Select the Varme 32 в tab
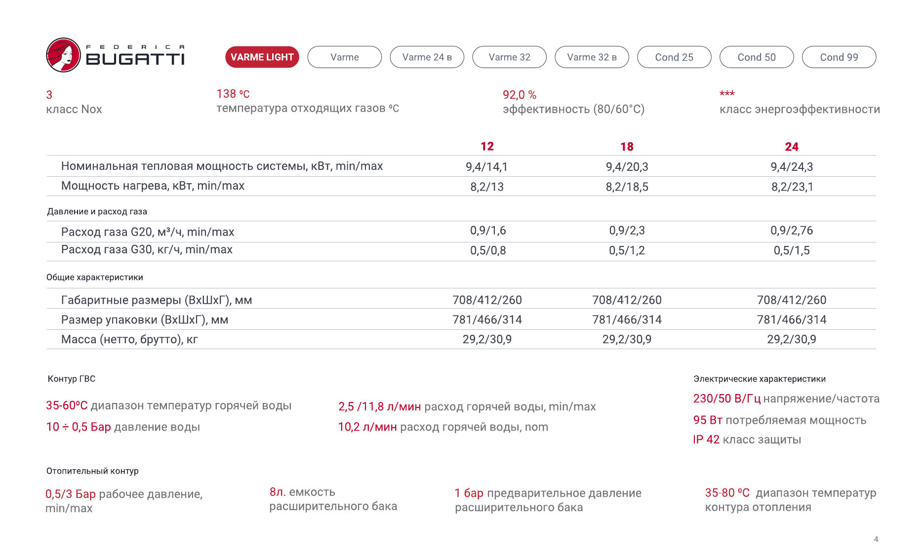924x560 pixels. point(592,57)
